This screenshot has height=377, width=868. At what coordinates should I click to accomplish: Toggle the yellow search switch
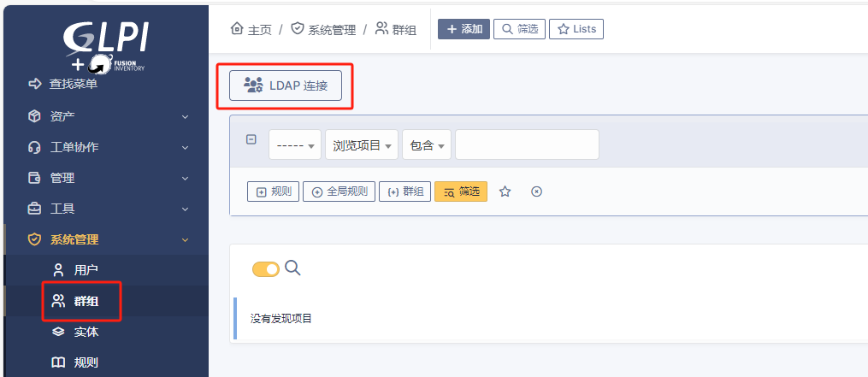[266, 269]
